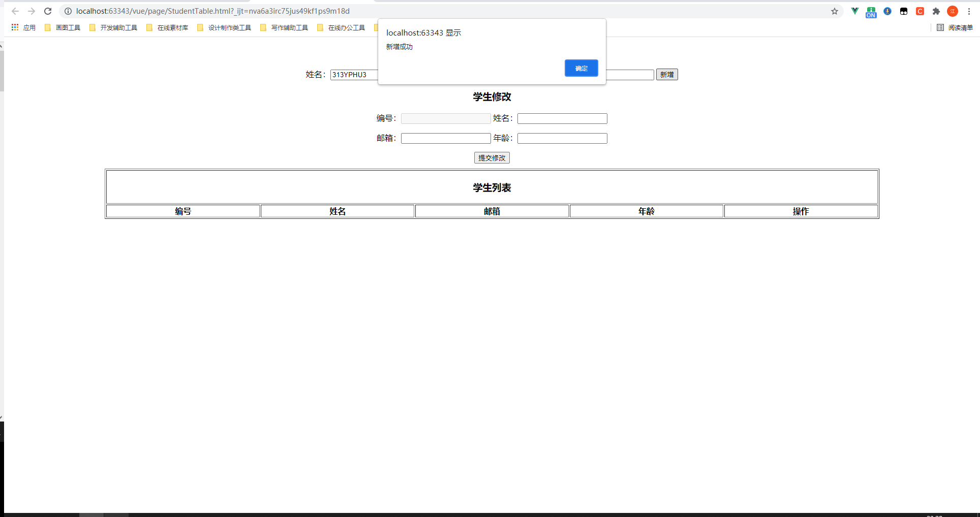Click the browser back arrow
This screenshot has width=980, height=517.
(x=15, y=11)
